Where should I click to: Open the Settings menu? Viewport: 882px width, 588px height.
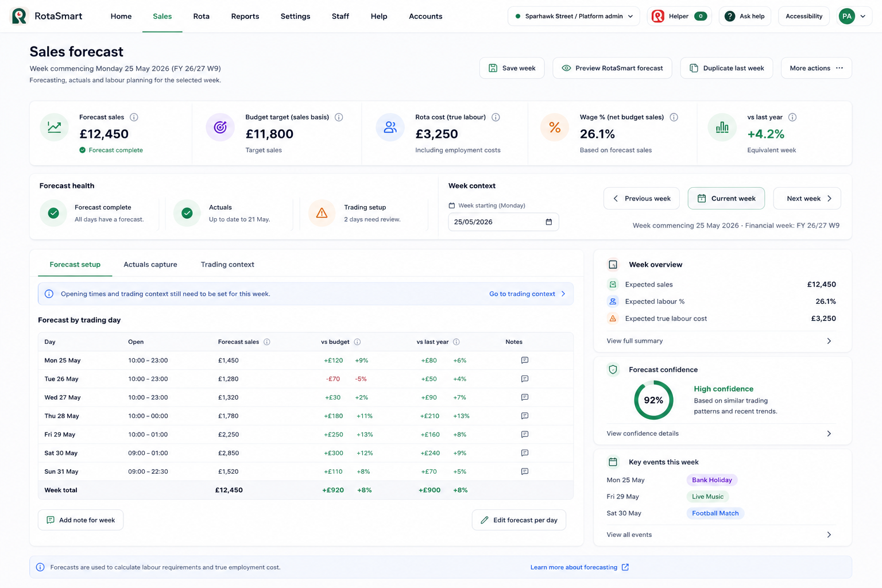tap(295, 16)
